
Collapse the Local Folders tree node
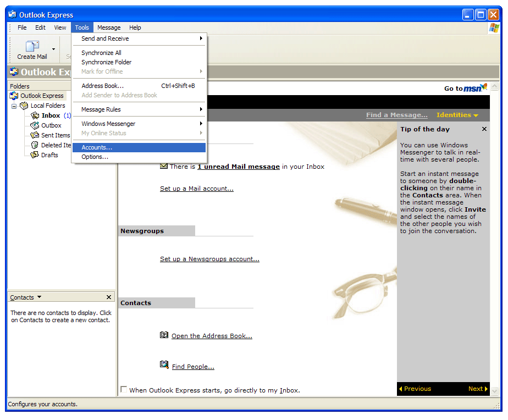(x=14, y=106)
